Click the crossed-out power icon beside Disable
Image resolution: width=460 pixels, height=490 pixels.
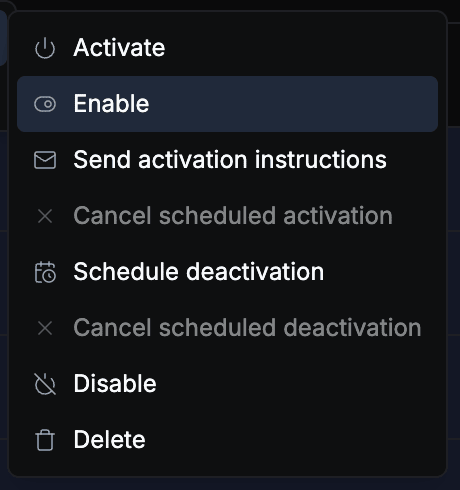pyautogui.click(x=45, y=384)
